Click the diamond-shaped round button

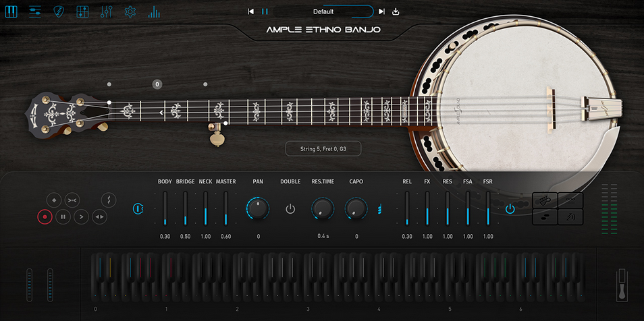[54, 200]
